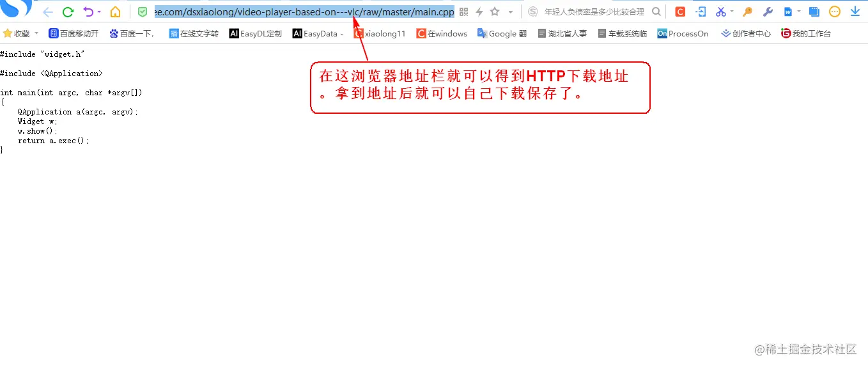868x367 pixels.
Task: Open the orange ellipsis more-extensions icon
Action: [x=834, y=12]
